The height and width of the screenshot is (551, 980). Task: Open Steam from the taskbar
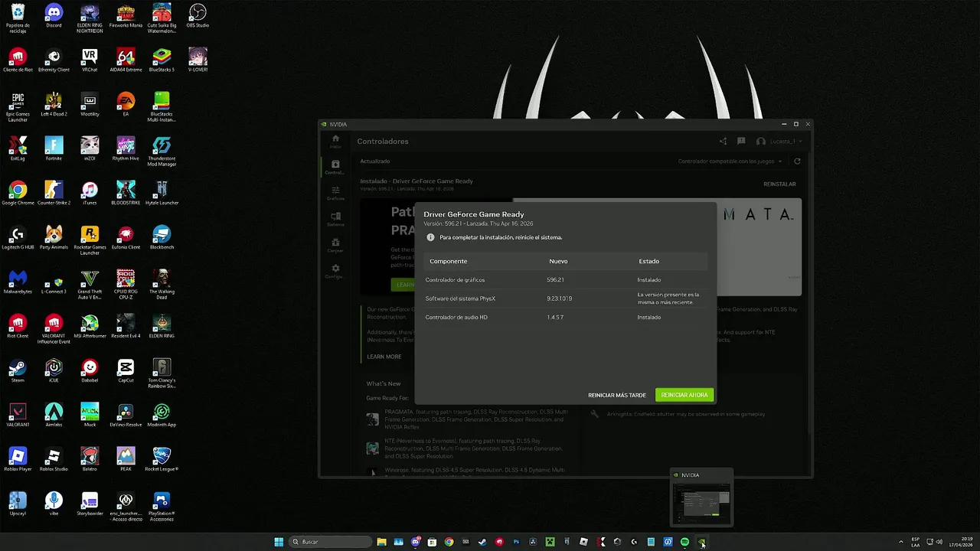click(x=482, y=542)
